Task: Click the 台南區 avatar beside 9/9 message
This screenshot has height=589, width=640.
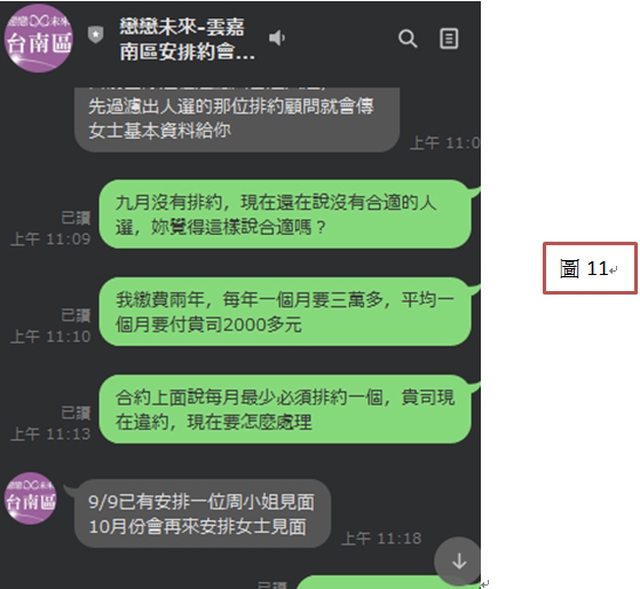Action: (30, 498)
